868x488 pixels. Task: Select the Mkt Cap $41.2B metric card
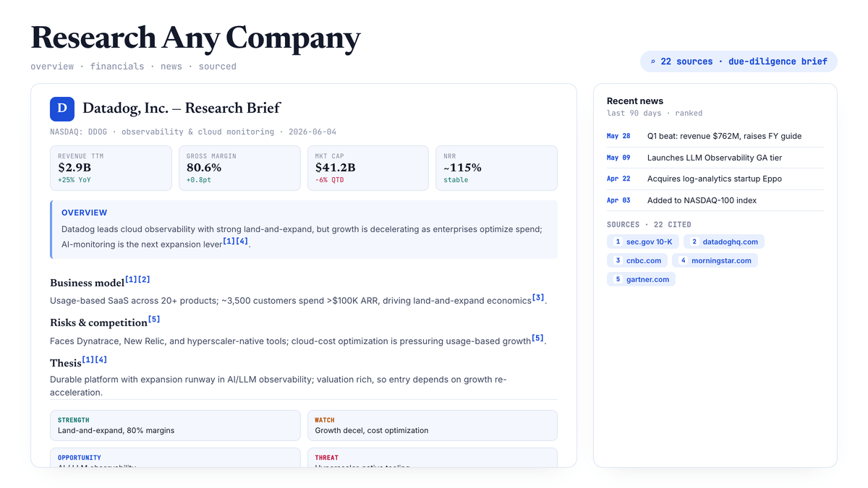[x=368, y=168]
